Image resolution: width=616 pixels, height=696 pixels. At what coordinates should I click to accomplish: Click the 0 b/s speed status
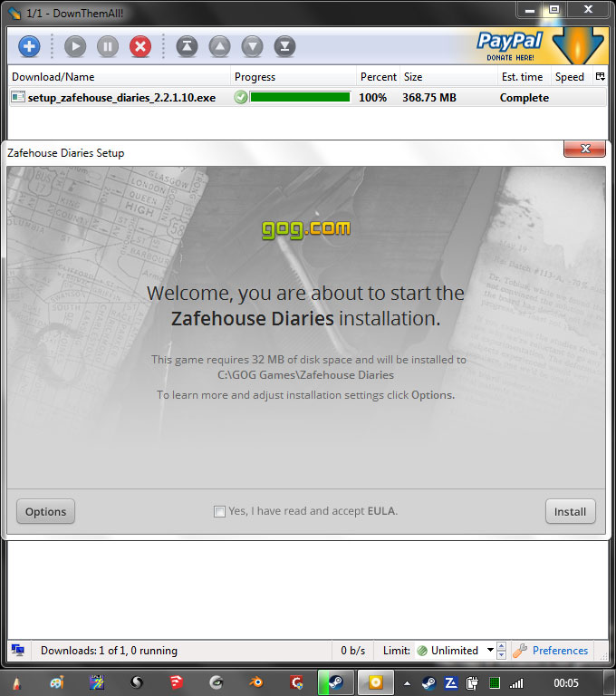[352, 651]
